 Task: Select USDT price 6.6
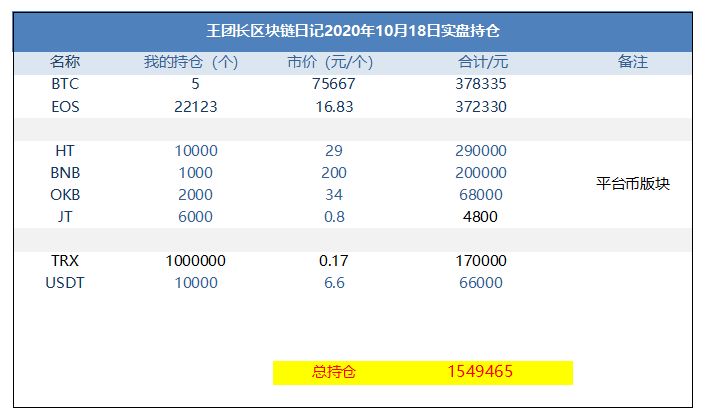(x=334, y=283)
